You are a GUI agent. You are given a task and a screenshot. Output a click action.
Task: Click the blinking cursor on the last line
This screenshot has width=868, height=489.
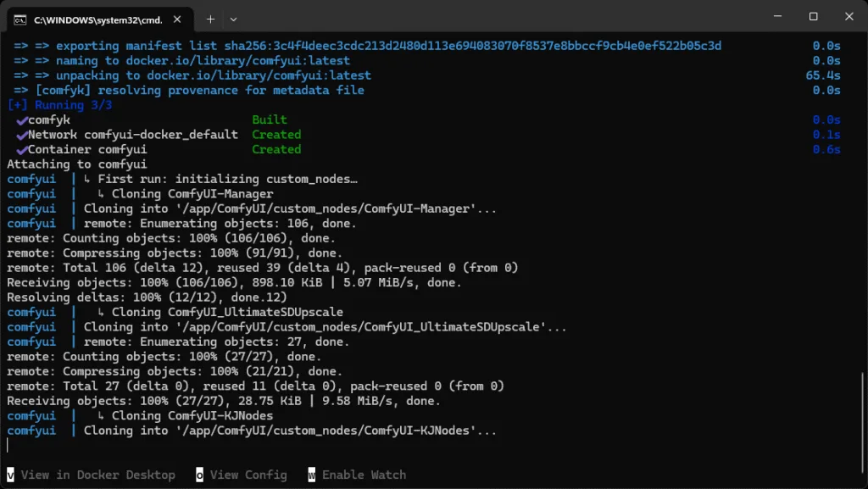click(8, 445)
